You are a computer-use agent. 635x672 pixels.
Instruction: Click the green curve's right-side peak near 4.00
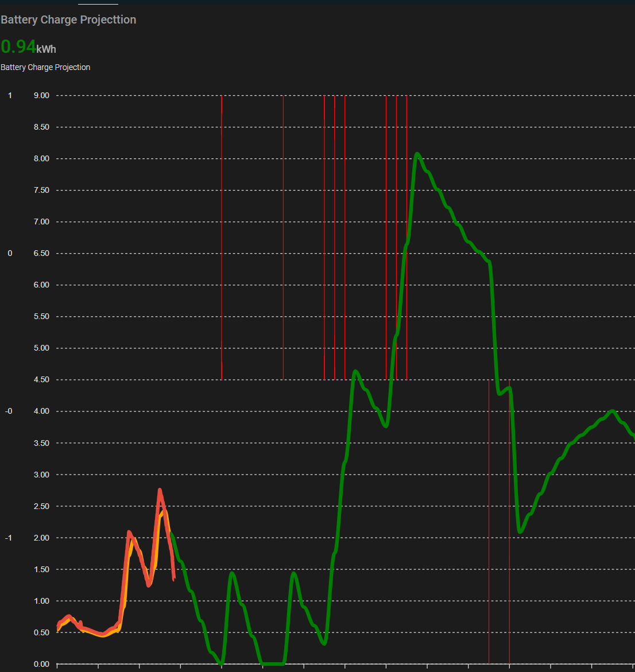tap(612, 411)
